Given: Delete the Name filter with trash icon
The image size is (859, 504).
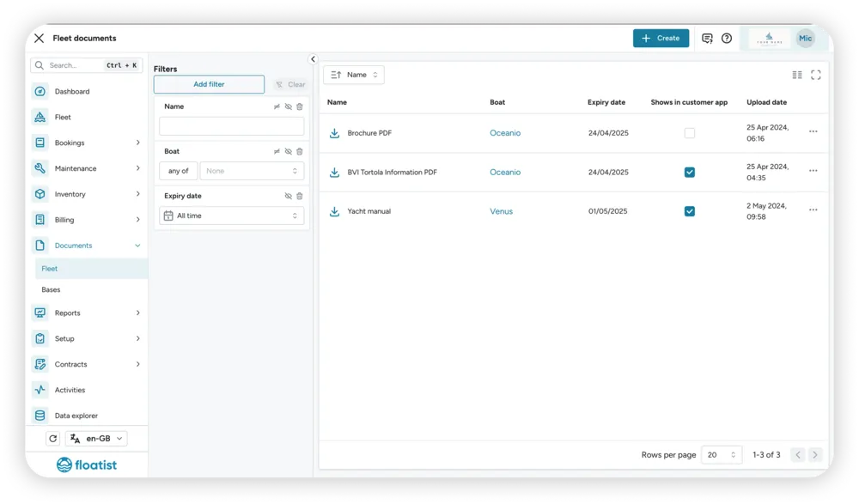Looking at the screenshot, I should (300, 106).
